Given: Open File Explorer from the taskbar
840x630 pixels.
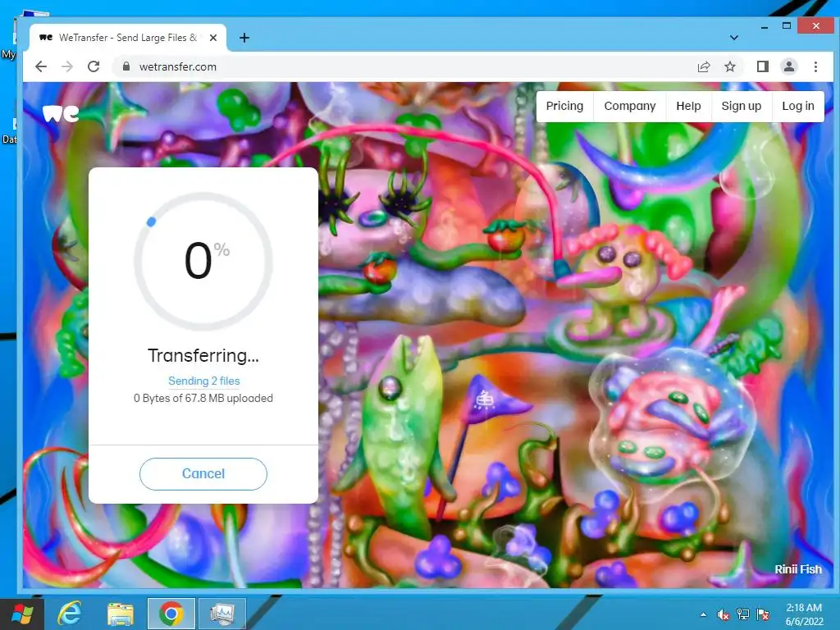Looking at the screenshot, I should pyautogui.click(x=120, y=614).
